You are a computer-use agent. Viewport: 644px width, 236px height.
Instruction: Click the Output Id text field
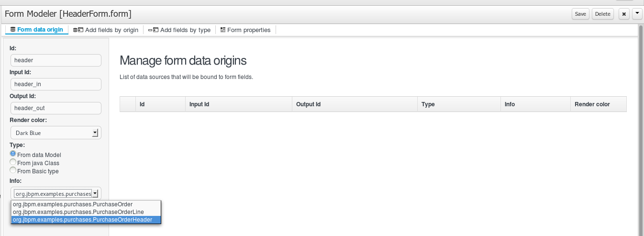click(x=56, y=108)
